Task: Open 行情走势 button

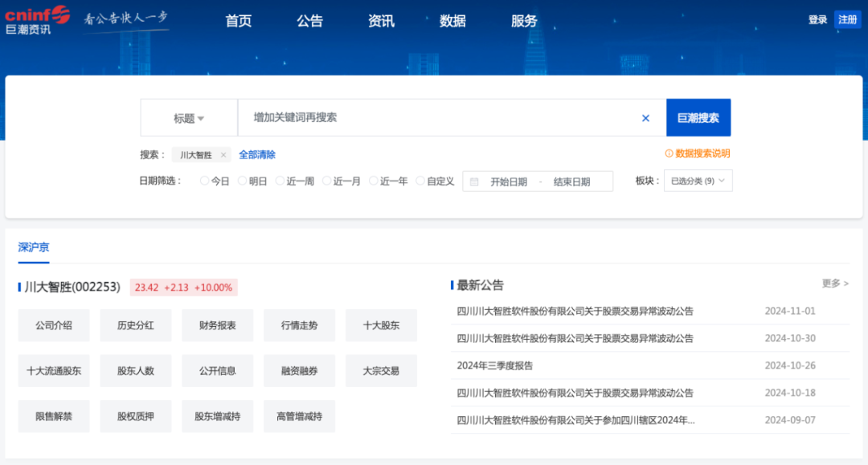Action: click(x=300, y=326)
